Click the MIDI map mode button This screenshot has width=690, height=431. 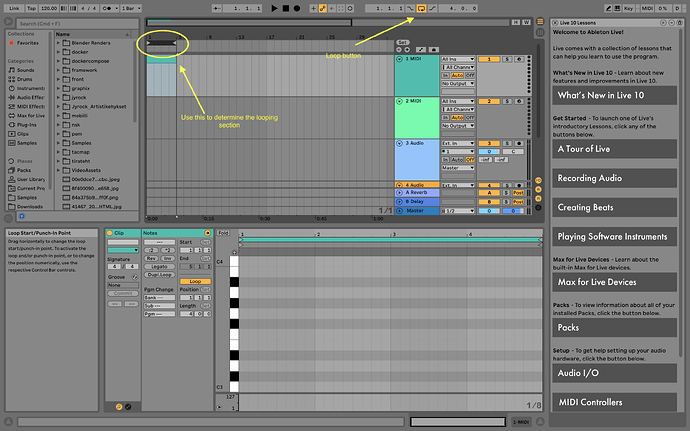click(x=647, y=8)
